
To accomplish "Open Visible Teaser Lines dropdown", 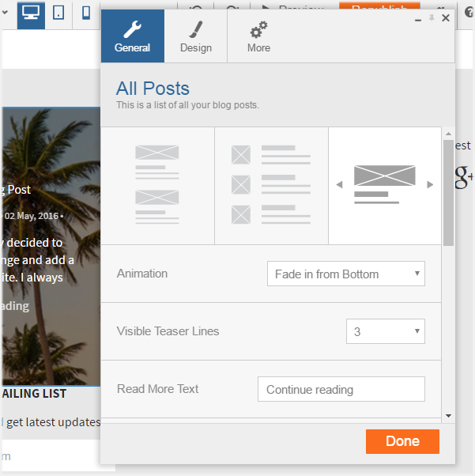I will click(386, 331).
